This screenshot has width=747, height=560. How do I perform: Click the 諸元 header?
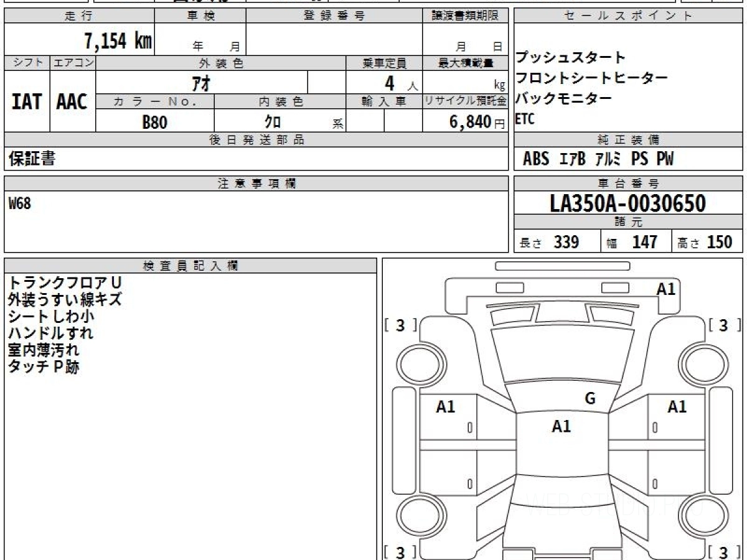[629, 222]
